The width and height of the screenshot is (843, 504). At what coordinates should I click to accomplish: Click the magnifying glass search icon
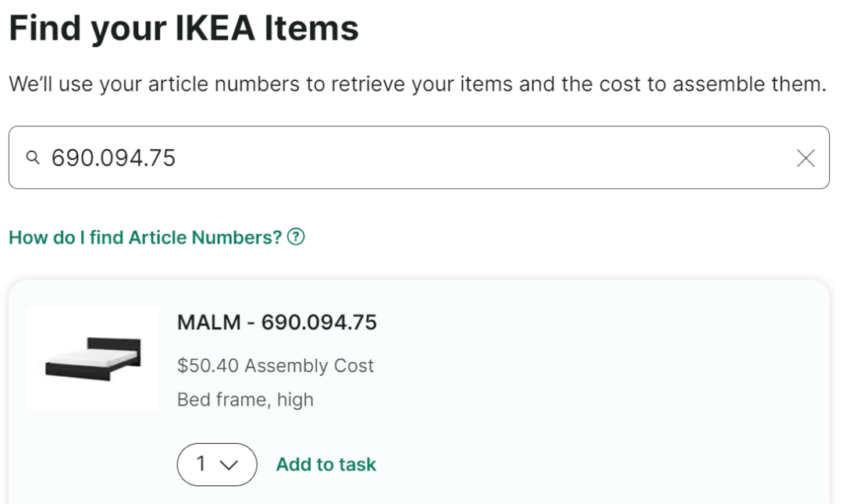pyautogui.click(x=33, y=158)
